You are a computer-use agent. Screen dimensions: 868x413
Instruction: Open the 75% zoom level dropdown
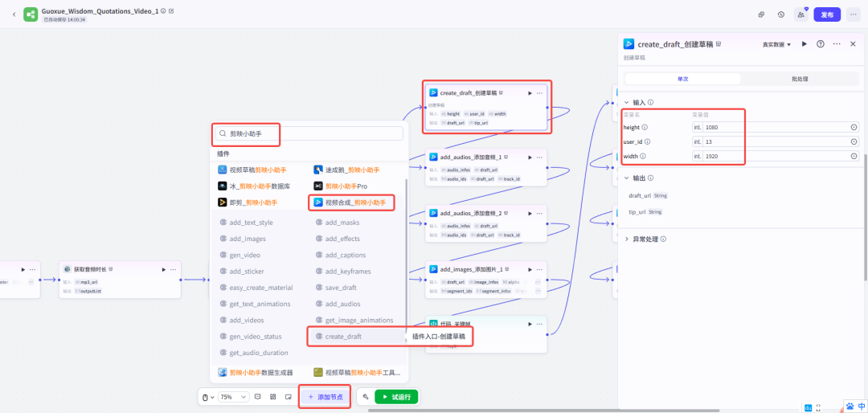coord(234,397)
